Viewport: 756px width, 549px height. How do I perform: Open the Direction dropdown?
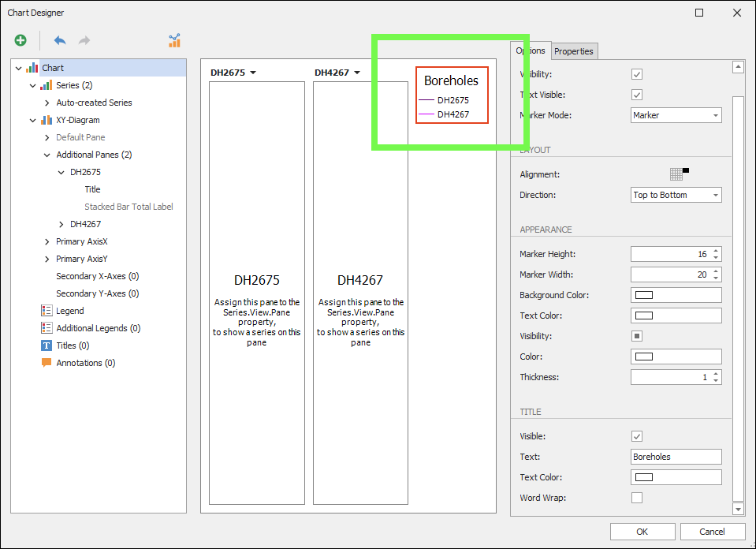(676, 195)
